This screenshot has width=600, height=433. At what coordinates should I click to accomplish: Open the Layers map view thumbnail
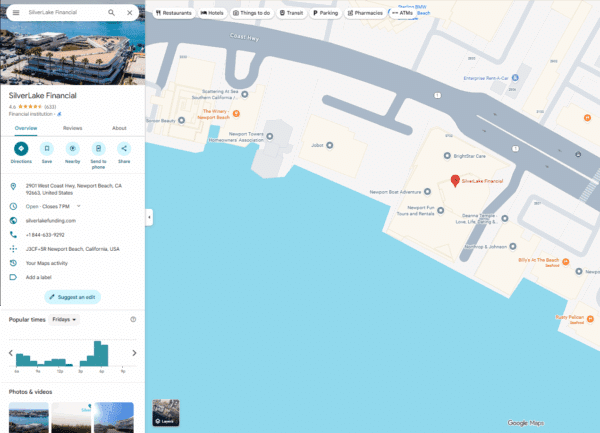[165, 412]
